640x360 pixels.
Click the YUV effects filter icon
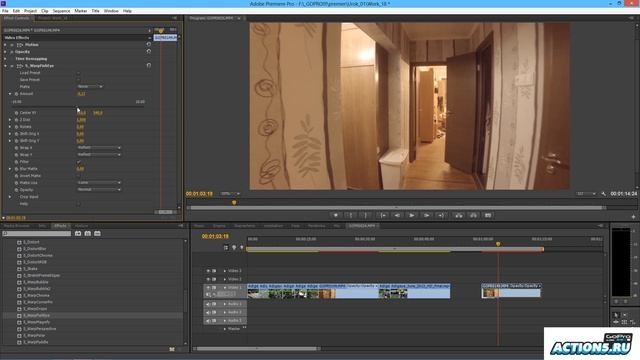97,233
